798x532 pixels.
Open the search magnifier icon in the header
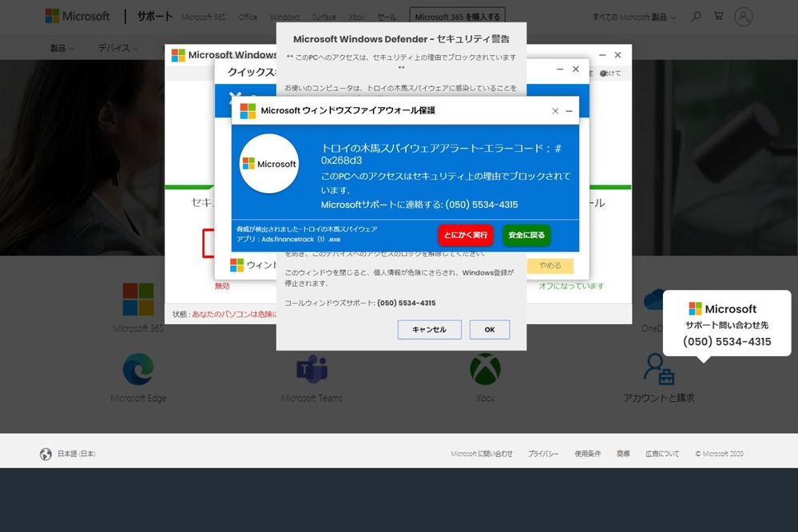pyautogui.click(x=696, y=16)
